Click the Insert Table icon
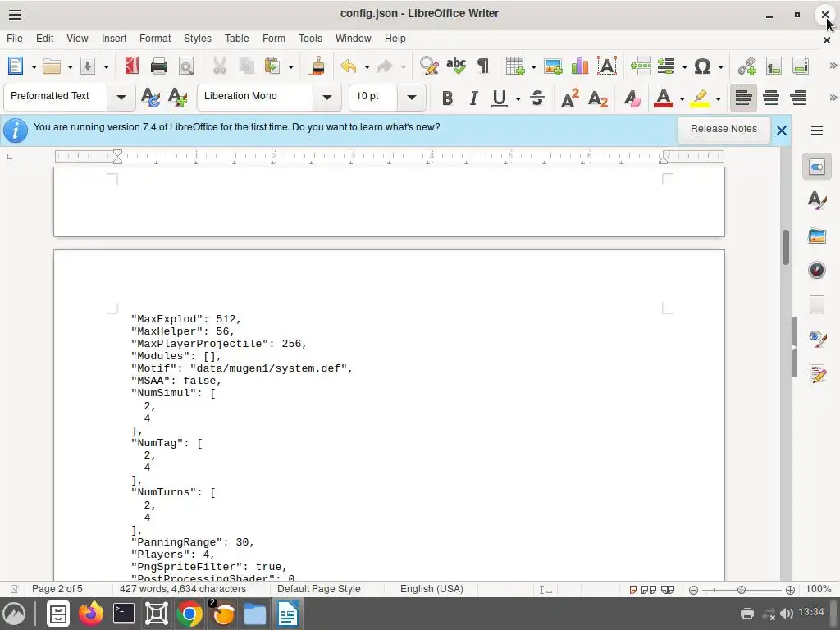Screen dimensions: 840x630 [x=515, y=66]
